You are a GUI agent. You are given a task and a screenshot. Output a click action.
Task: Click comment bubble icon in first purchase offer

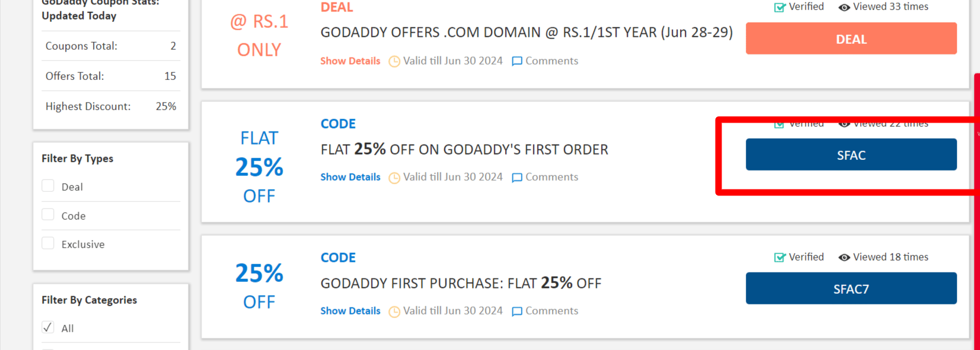[517, 312]
